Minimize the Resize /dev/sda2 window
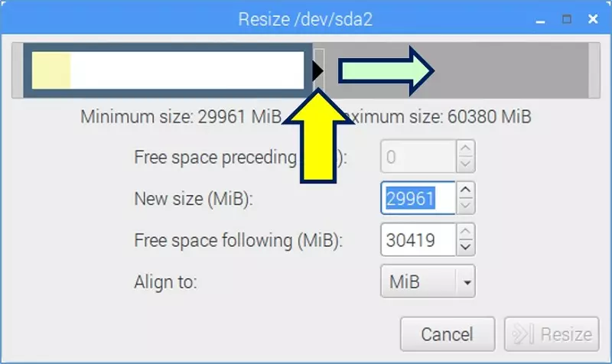612x364 pixels. (540, 20)
